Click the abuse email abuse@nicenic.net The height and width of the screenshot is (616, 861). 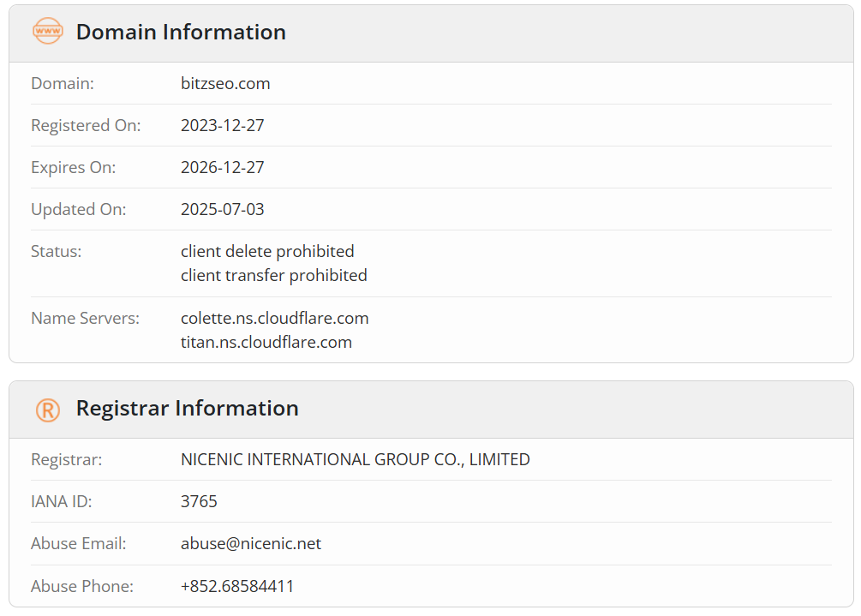click(x=251, y=543)
